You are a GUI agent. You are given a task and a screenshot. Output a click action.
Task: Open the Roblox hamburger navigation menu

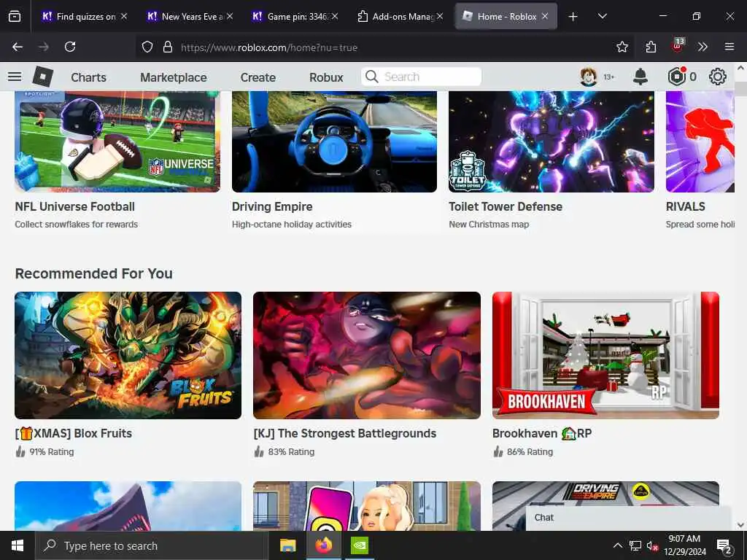pos(15,77)
